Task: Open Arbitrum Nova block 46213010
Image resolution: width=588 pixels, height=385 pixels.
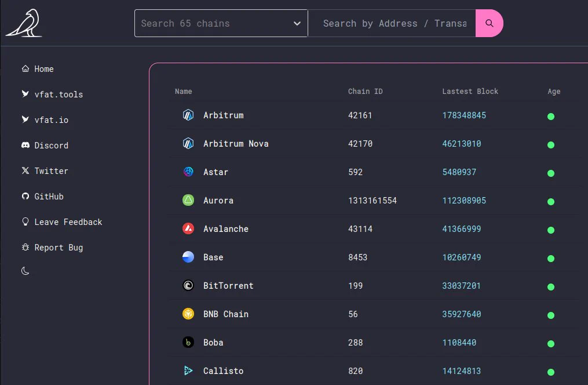Action: pyautogui.click(x=462, y=144)
